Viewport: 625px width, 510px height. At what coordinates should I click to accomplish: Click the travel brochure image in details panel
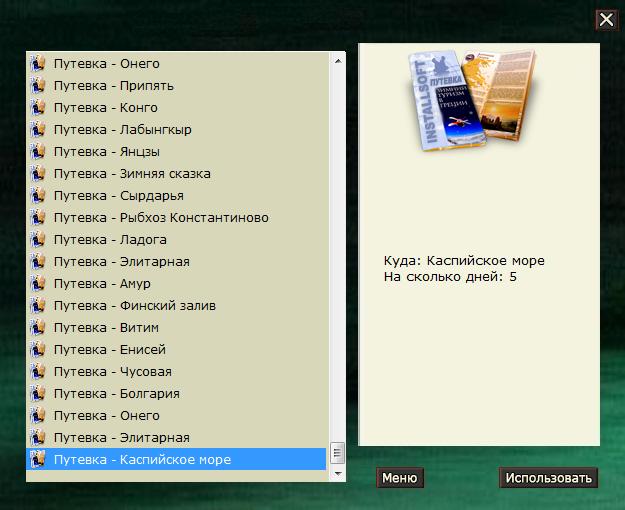click(x=473, y=99)
